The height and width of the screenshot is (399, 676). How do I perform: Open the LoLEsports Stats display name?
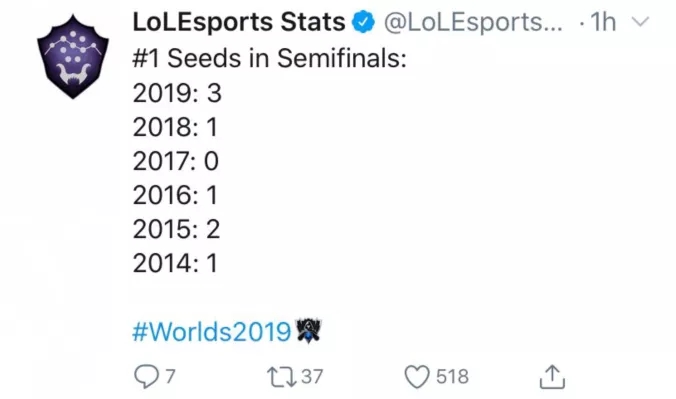tap(239, 22)
